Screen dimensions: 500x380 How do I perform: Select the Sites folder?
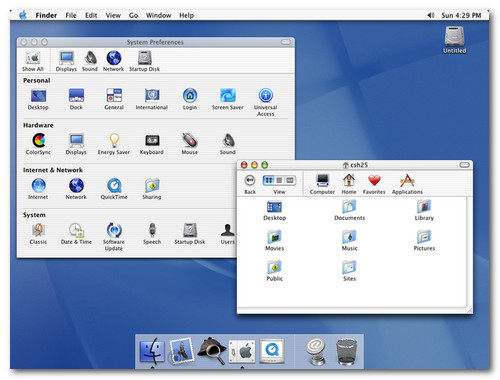click(350, 271)
